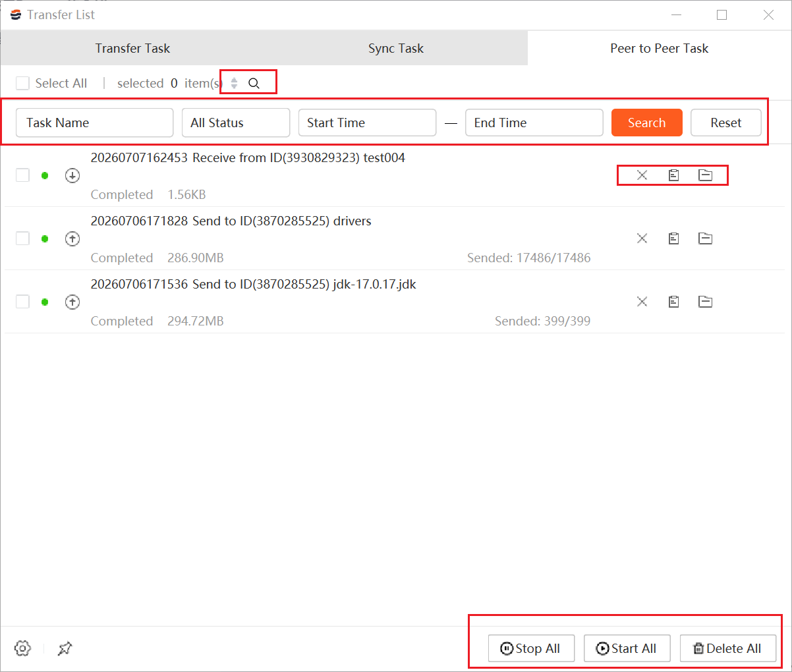Remove the drivers task using its X icon

(x=642, y=238)
